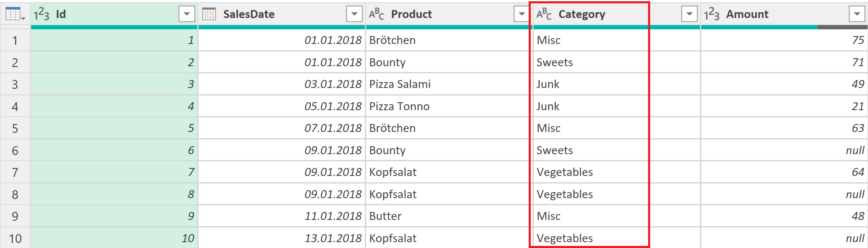Screen dimensions: 868x248
Task: Click the 11.01.2018 sales date cell
Action: (x=333, y=216)
